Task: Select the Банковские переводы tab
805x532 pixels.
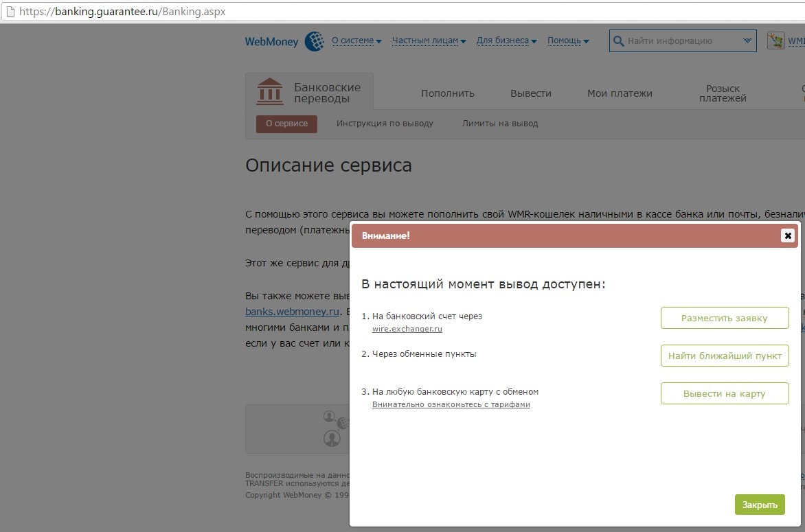Action: click(309, 92)
